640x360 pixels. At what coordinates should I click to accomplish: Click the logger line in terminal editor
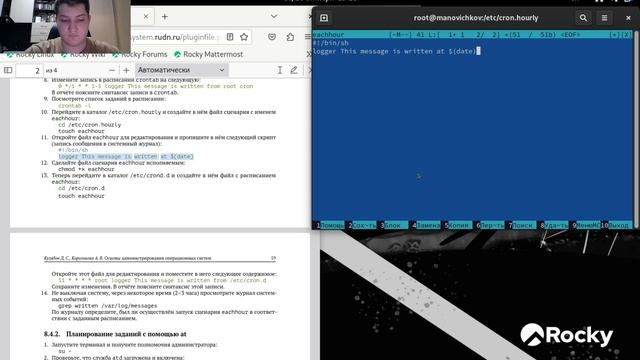[394, 51]
